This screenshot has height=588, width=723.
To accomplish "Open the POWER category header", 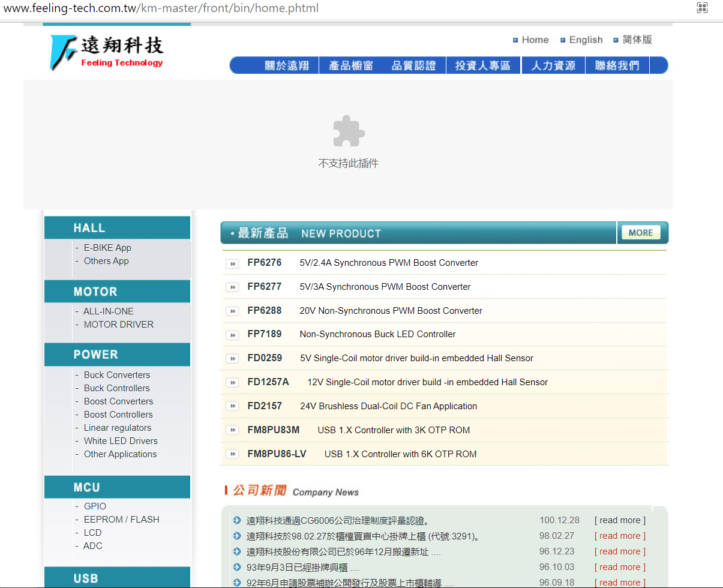I will (117, 355).
